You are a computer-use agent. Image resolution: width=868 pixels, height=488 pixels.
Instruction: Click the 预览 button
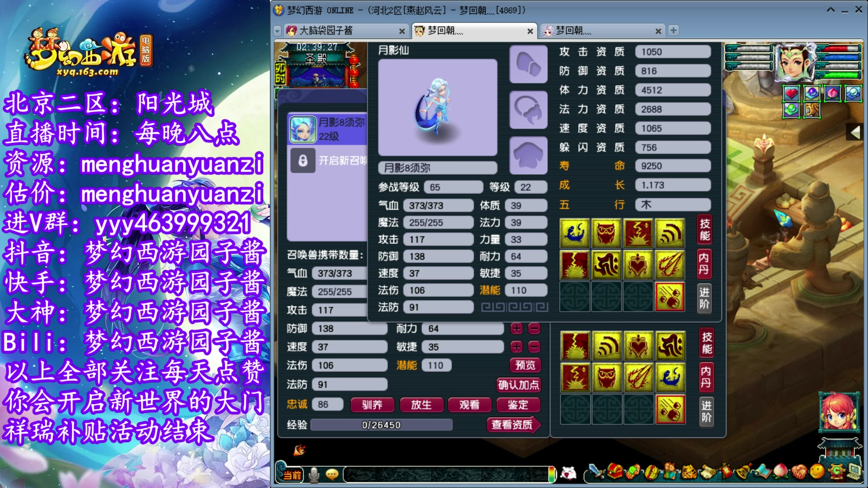[525, 365]
